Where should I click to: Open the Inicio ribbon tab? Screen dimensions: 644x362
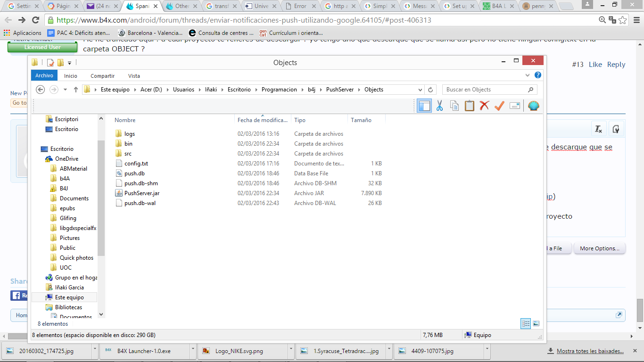71,75
